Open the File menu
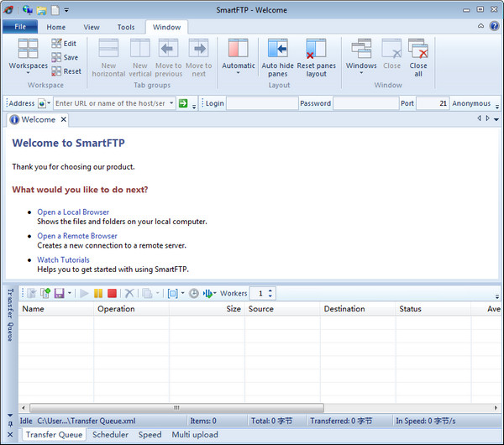This screenshot has height=445, width=504. click(20, 27)
